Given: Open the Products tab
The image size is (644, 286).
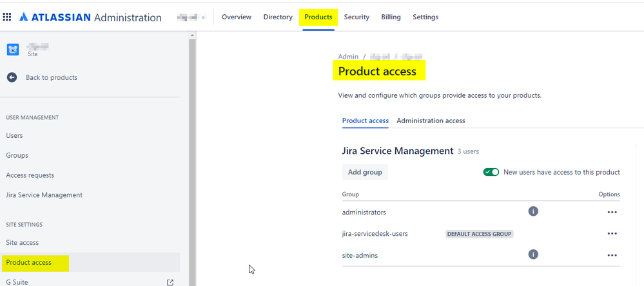Looking at the screenshot, I should tap(318, 17).
